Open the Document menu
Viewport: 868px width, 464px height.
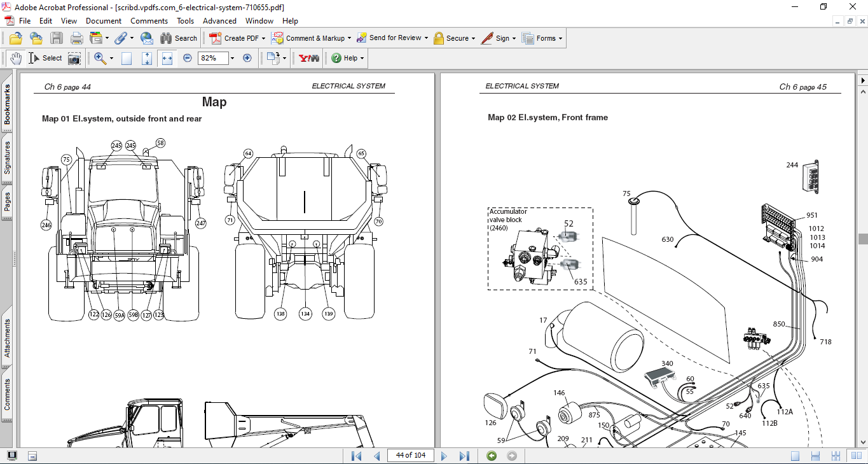coord(104,21)
